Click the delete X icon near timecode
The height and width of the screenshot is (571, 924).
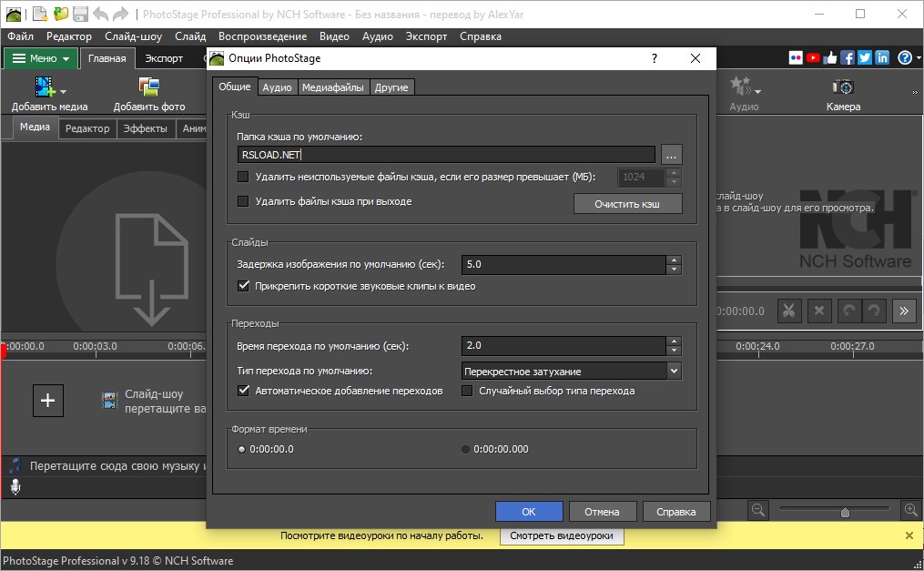(x=819, y=311)
